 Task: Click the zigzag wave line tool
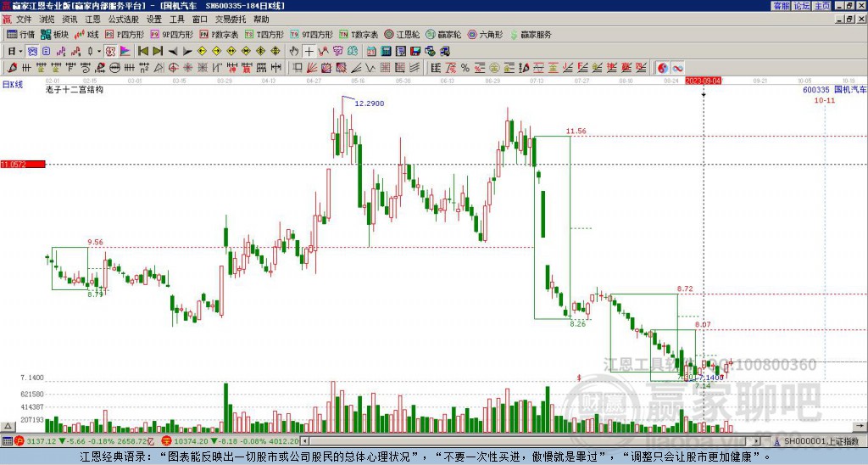(370, 68)
